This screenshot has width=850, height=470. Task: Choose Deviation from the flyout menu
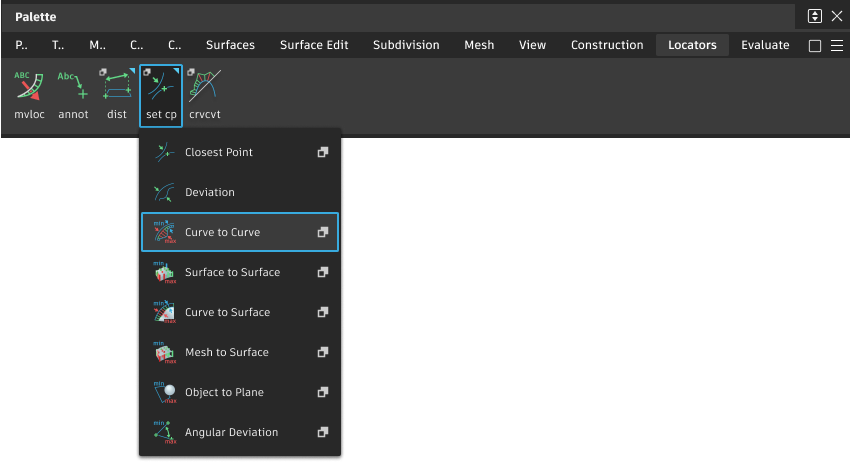210,192
